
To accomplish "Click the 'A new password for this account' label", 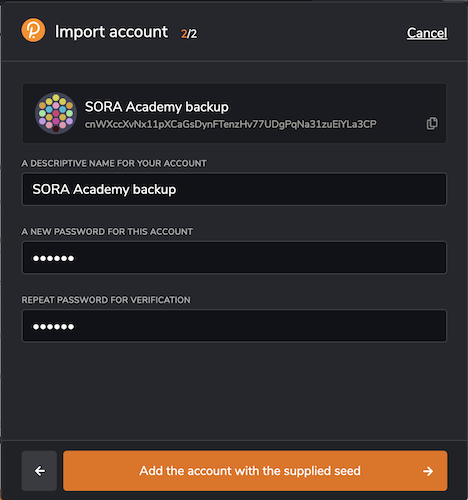I will tap(107, 232).
